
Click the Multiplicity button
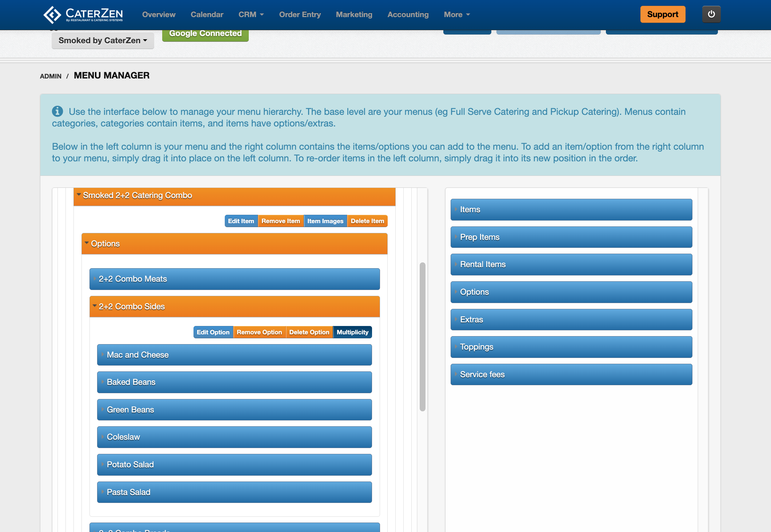352,332
